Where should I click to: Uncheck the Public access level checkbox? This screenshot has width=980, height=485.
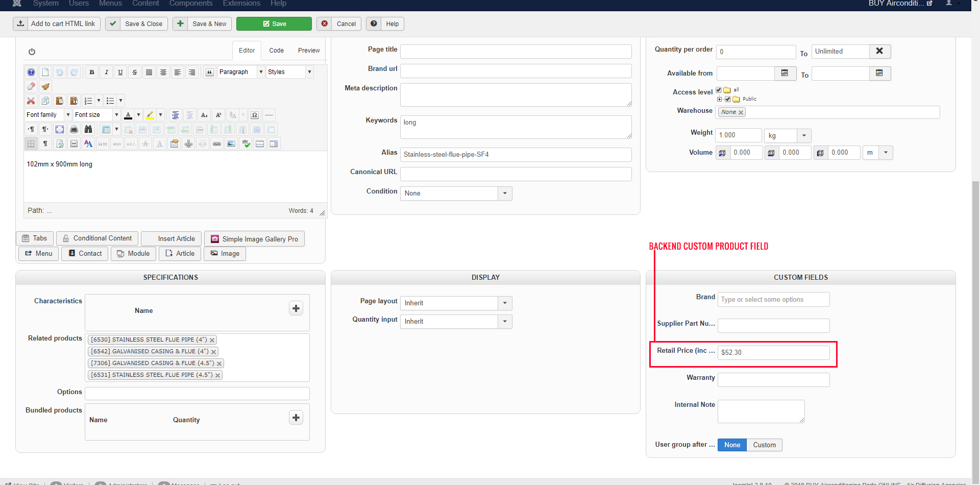(x=728, y=99)
